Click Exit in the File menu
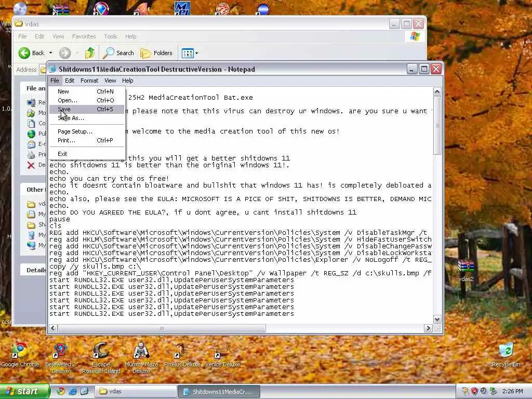Viewport: 532px width, 399px height. [87, 154]
